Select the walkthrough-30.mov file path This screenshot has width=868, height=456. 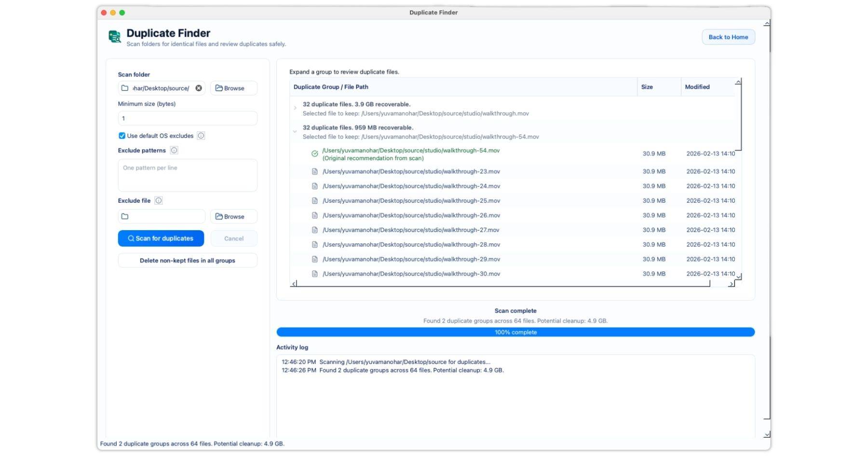pyautogui.click(x=411, y=274)
